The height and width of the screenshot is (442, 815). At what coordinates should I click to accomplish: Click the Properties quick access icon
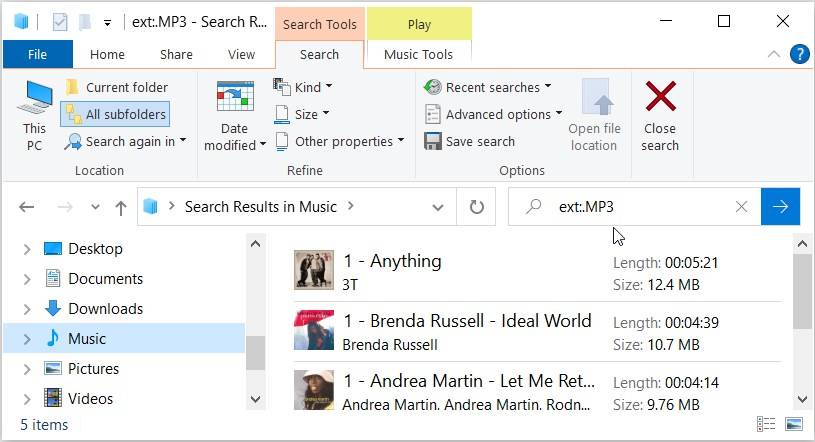pyautogui.click(x=60, y=22)
